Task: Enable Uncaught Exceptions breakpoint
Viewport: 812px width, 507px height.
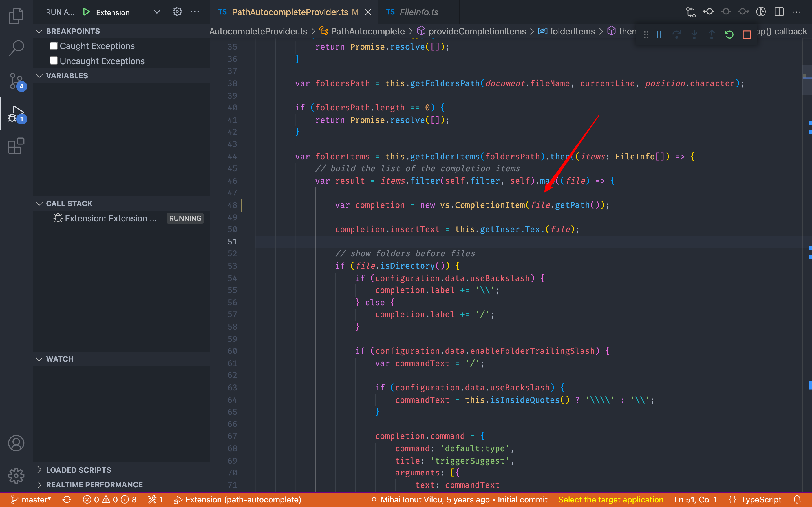Action: 54,61
